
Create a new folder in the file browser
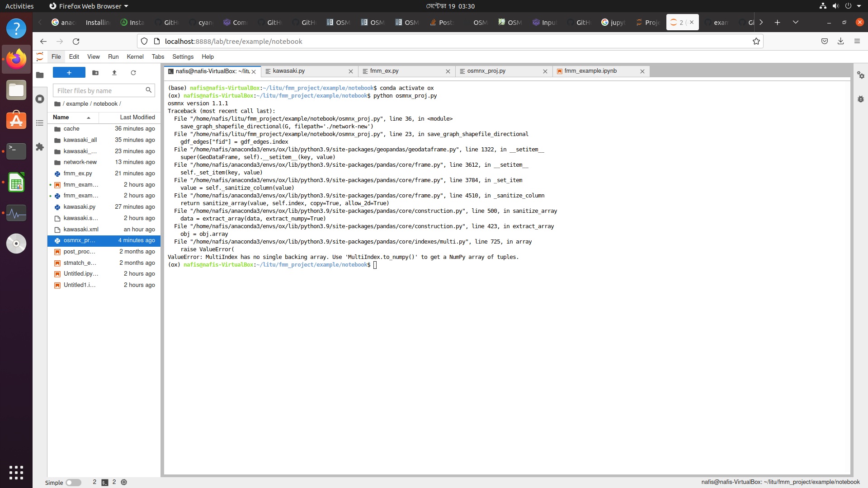coord(95,73)
